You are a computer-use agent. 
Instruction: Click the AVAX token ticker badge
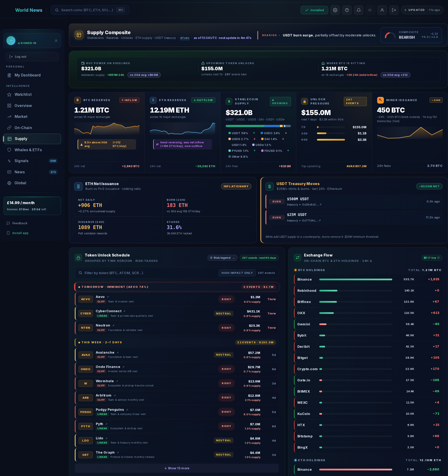[x=86, y=355]
